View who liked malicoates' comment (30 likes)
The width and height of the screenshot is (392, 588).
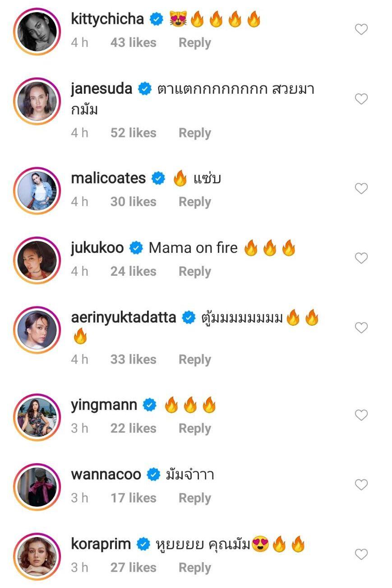pyautogui.click(x=133, y=202)
